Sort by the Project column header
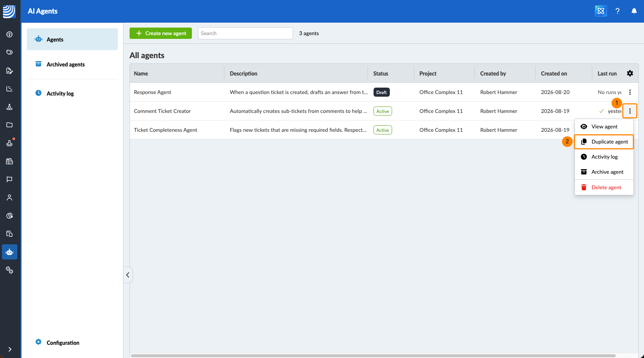The image size is (644, 358). [428, 74]
